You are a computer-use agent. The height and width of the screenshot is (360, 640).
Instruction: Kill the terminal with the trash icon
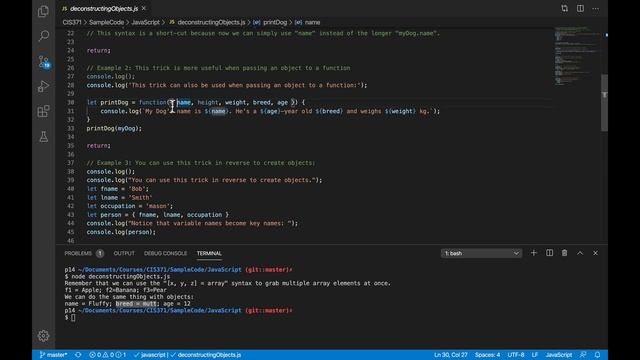[x=564, y=253]
